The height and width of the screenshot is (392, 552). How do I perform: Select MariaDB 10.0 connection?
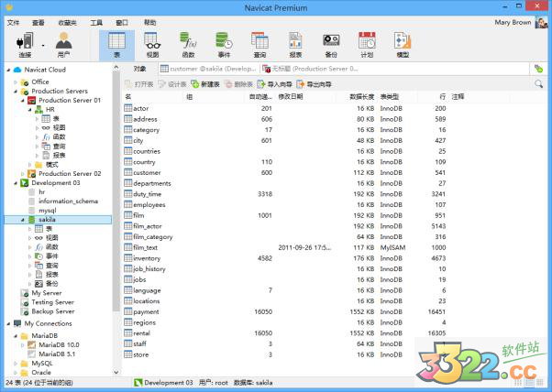click(59, 345)
